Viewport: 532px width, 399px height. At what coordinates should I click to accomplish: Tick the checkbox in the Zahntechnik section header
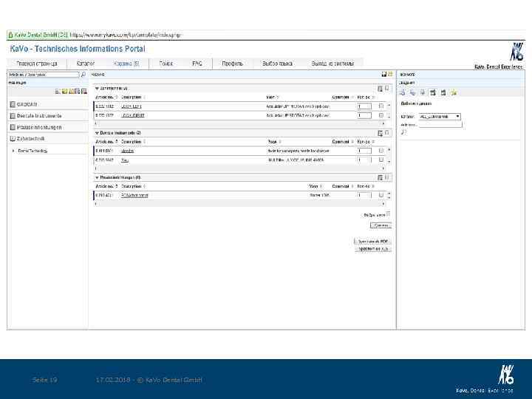(x=386, y=88)
